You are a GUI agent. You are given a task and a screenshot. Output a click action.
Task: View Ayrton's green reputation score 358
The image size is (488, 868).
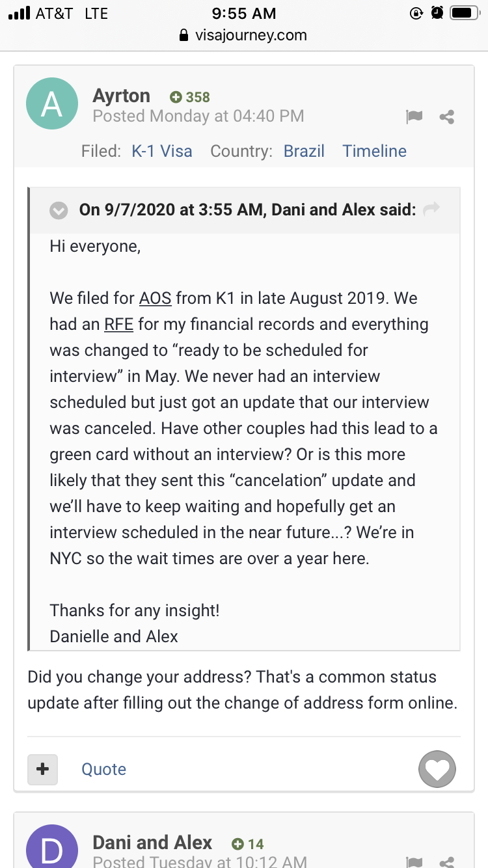(190, 97)
